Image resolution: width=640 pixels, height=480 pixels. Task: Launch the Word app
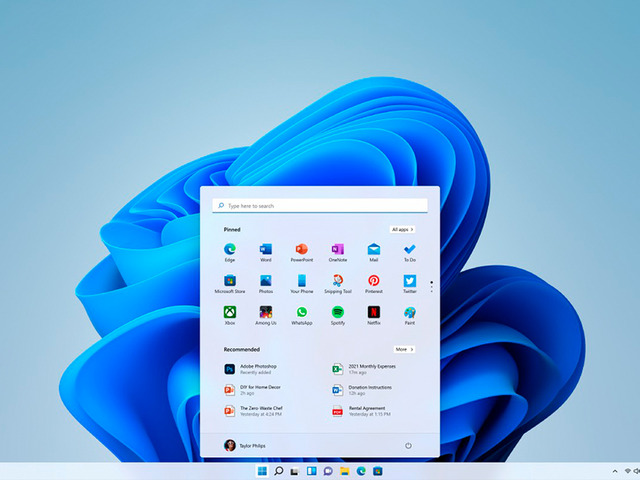coord(266,250)
